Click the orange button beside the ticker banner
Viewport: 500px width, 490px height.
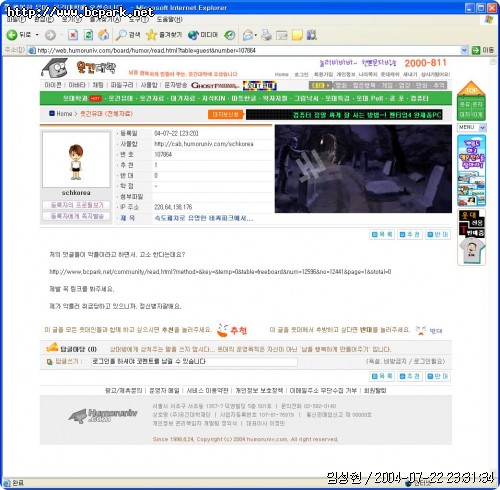[x=226, y=114]
